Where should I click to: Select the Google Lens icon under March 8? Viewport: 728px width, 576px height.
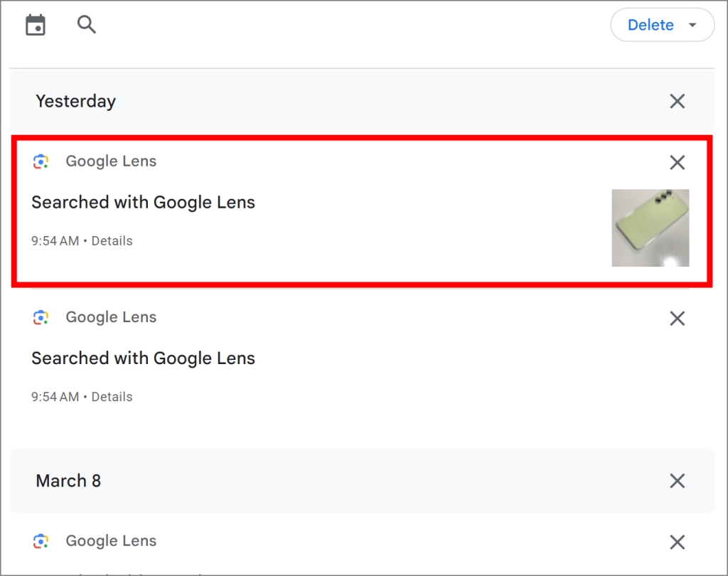tap(41, 540)
